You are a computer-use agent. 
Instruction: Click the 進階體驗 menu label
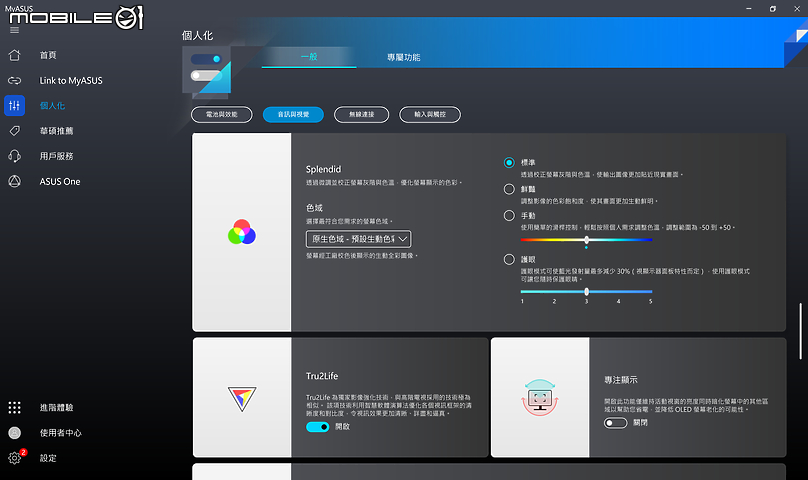[57, 407]
